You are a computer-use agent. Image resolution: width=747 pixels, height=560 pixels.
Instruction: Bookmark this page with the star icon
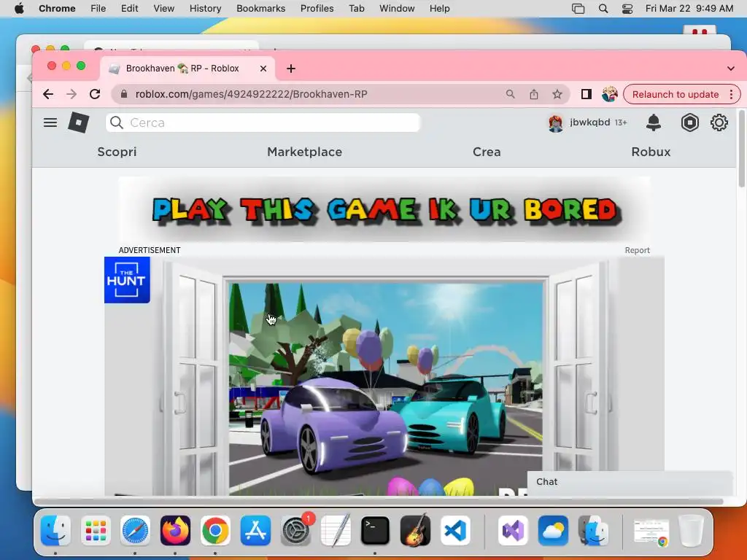click(x=557, y=94)
